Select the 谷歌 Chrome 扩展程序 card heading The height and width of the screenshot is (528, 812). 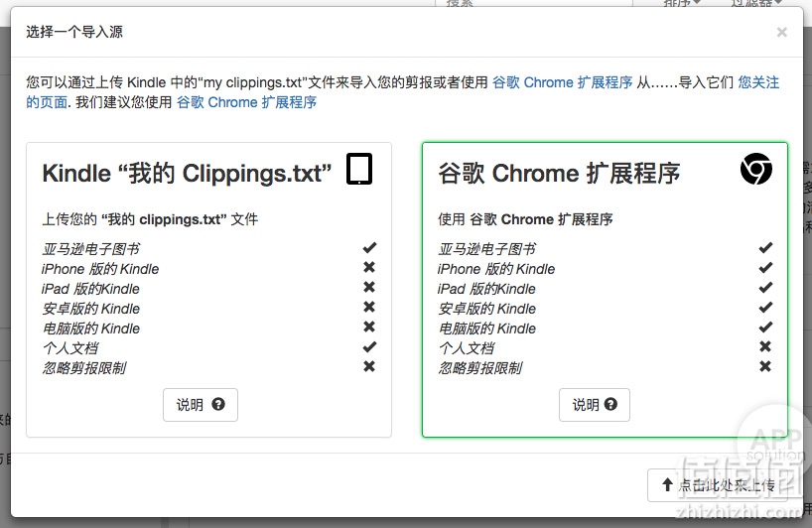pos(559,174)
